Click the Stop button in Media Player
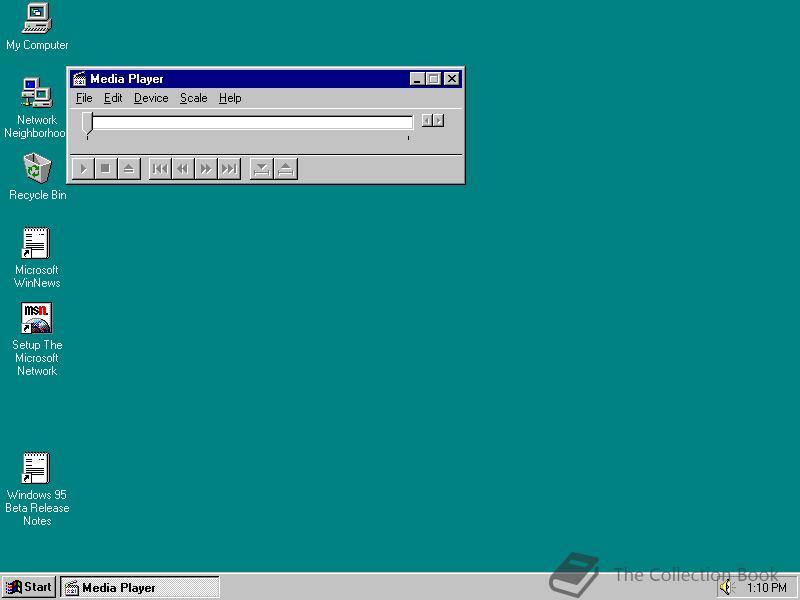The height and width of the screenshot is (600, 800). 106,169
